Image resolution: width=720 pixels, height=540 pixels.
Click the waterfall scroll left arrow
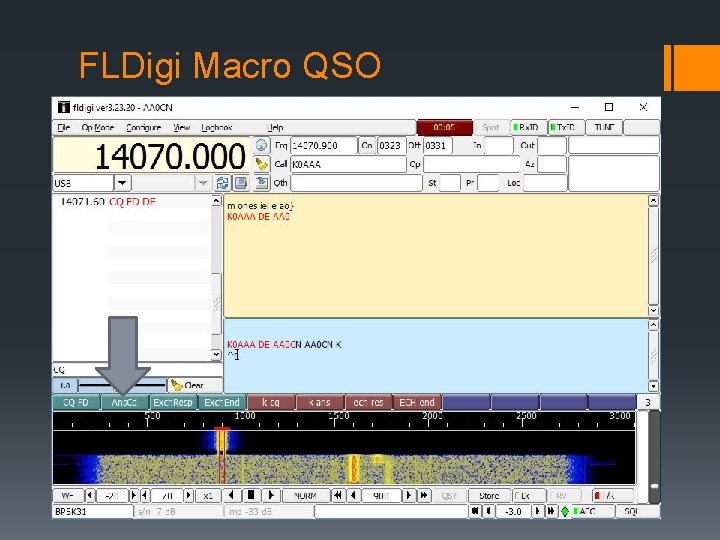pyautogui.click(x=231, y=495)
